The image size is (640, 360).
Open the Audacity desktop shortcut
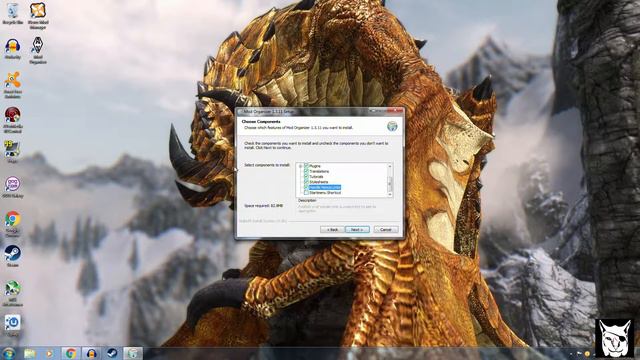(x=13, y=49)
